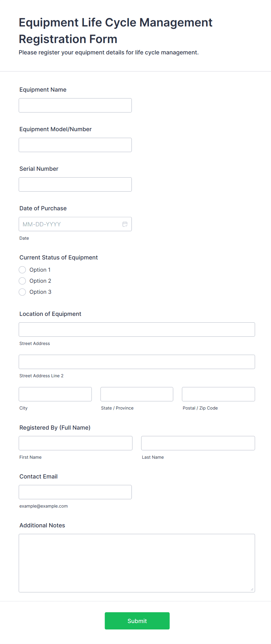
Task: Choose Option 2 for equipment status
Action: (22, 281)
